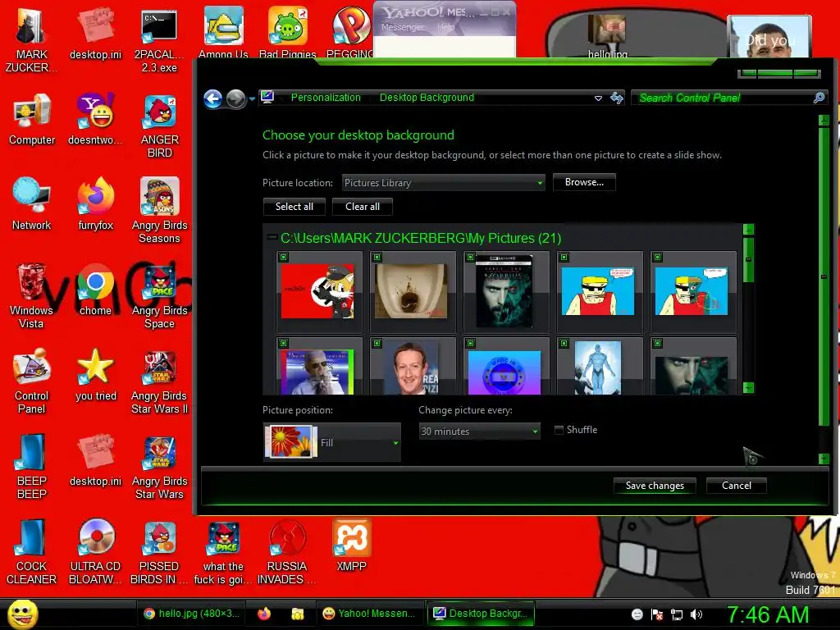
Task: Go back with the blue back arrow
Action: (x=212, y=98)
